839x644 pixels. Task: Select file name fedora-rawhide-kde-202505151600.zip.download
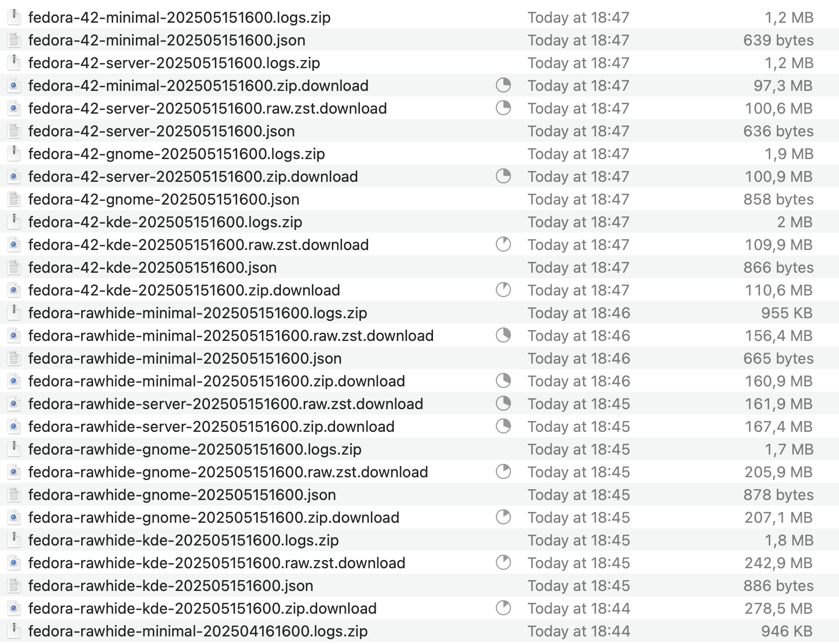point(202,608)
